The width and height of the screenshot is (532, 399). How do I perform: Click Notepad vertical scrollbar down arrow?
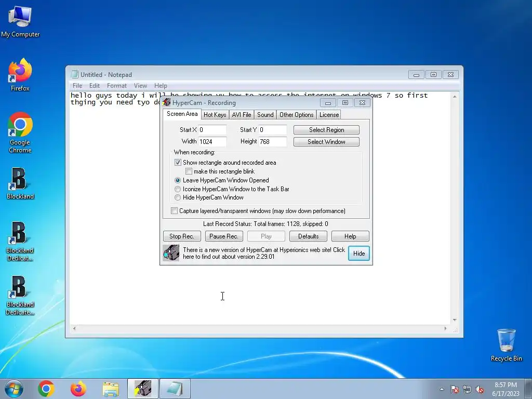point(455,320)
